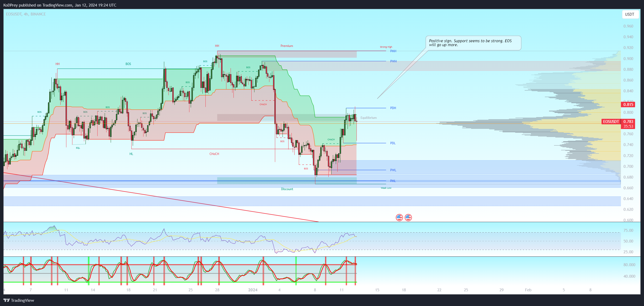644x306 pixels.
Task: Click the PDL level label
Action: tap(393, 143)
